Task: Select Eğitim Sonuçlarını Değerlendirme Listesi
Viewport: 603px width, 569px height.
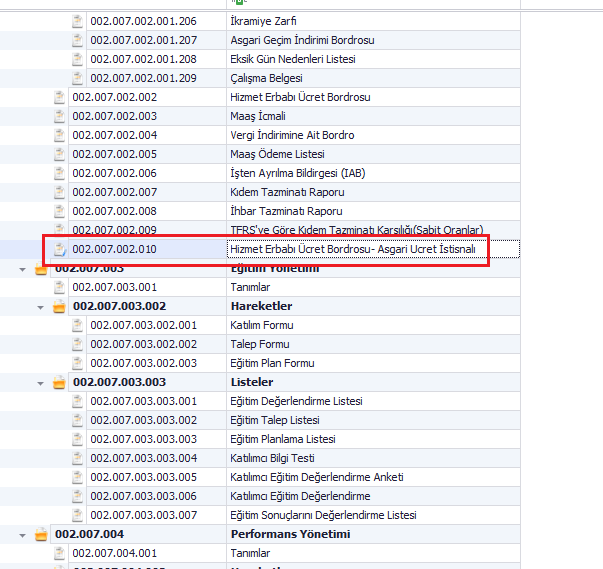Action: click(x=323, y=515)
